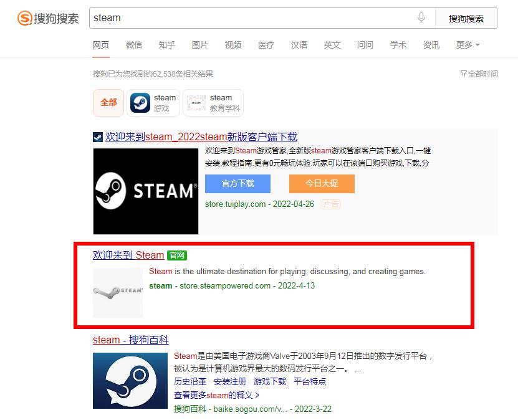Click 查看更多steam的释义 expander link
The image size is (518, 420).
[x=217, y=395]
